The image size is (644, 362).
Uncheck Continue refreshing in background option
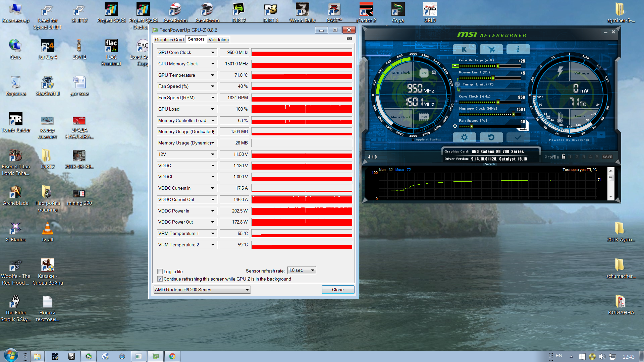pos(160,279)
